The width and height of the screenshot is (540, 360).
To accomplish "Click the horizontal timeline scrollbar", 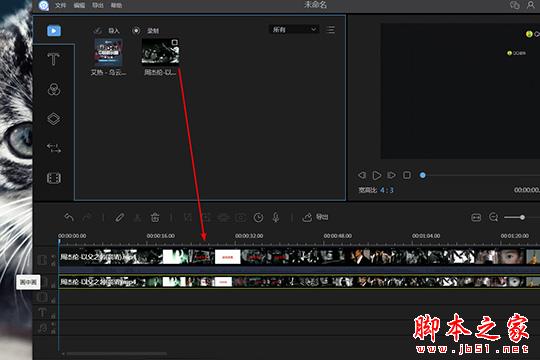I will point(116,353).
